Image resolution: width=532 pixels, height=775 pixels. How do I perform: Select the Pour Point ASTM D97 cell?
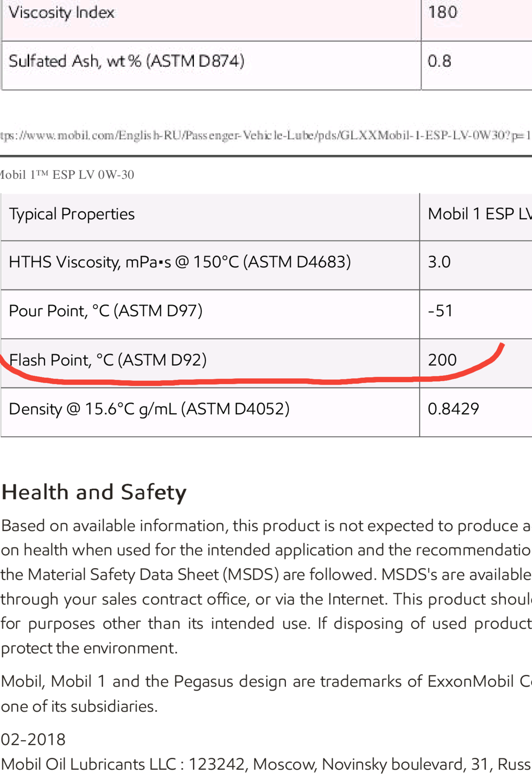210,314
